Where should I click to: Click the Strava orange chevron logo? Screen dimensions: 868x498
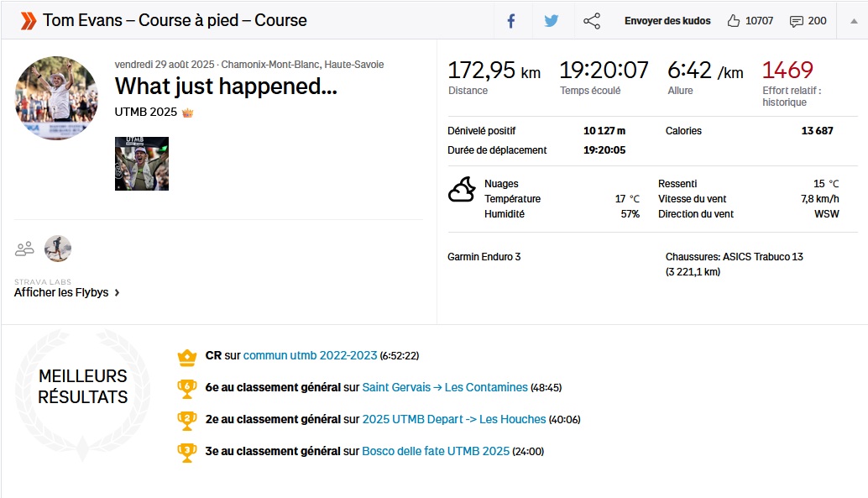click(28, 21)
